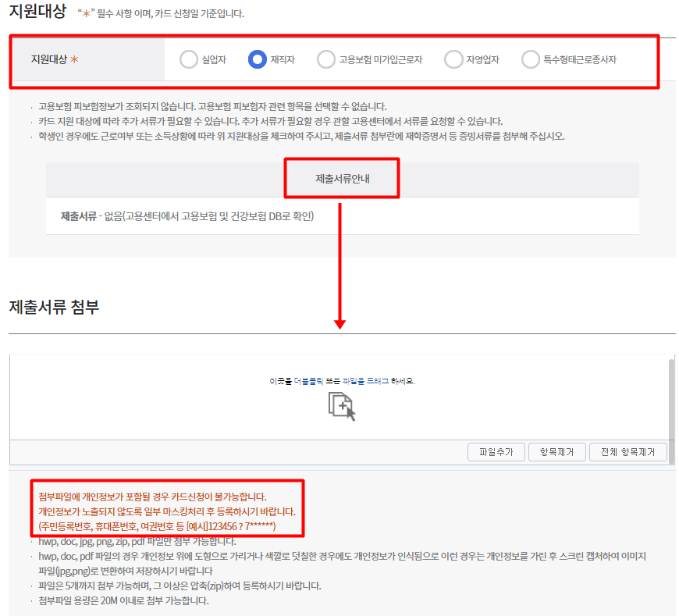The image size is (679, 616).
Task: Open the 제출서류안내 submission guide
Action: (341, 178)
